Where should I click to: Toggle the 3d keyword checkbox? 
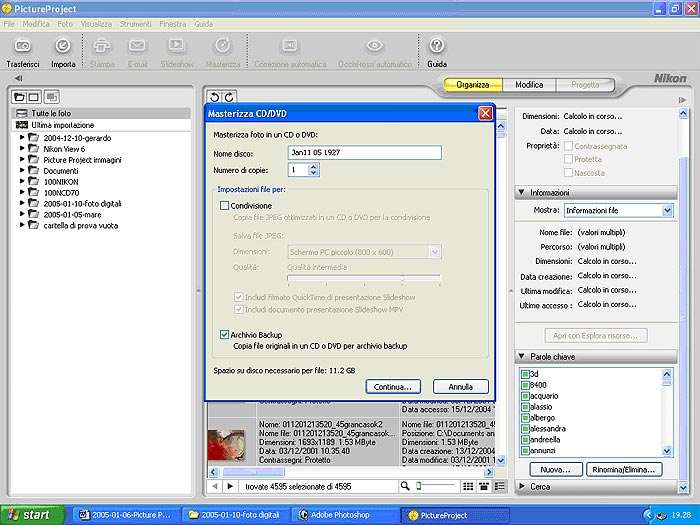click(525, 374)
